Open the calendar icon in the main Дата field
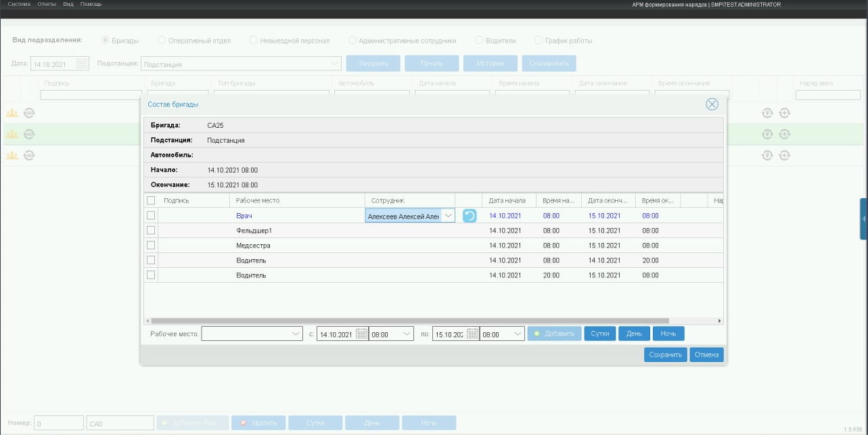Viewport: 868px width, 435px height. coord(82,64)
